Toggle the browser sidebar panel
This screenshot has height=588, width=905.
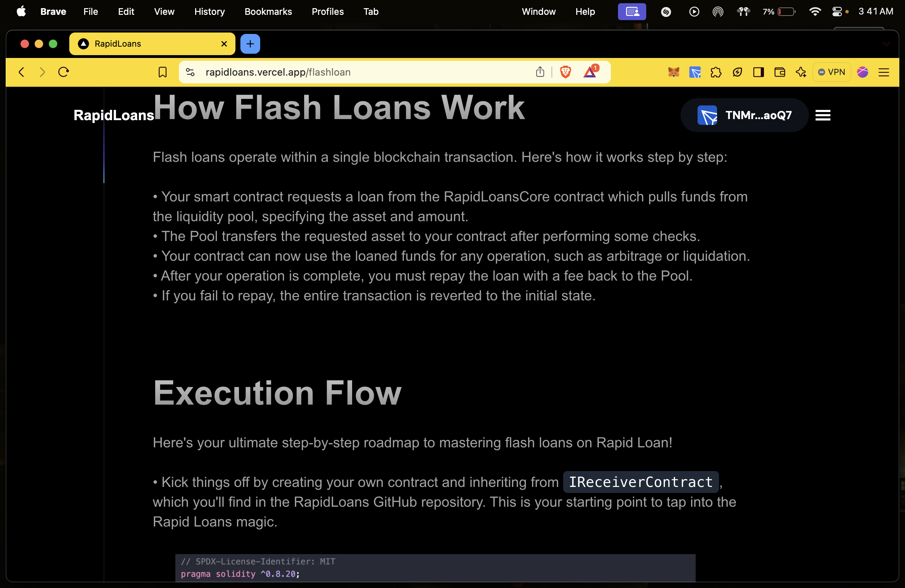pyautogui.click(x=758, y=72)
